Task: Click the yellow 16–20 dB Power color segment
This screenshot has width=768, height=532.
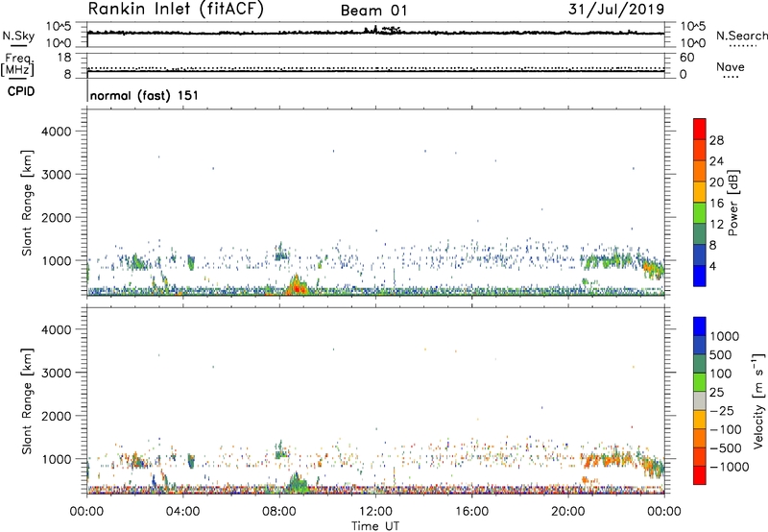Action: pos(700,191)
